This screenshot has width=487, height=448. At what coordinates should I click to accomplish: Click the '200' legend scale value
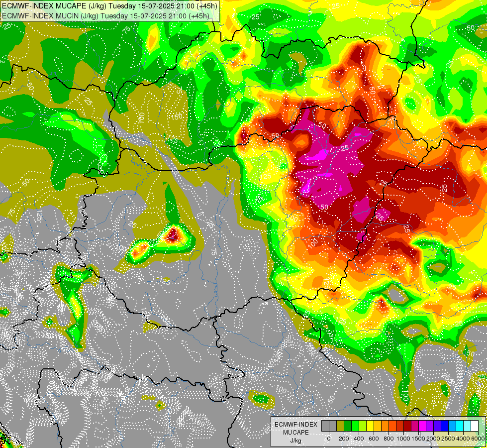344,439
